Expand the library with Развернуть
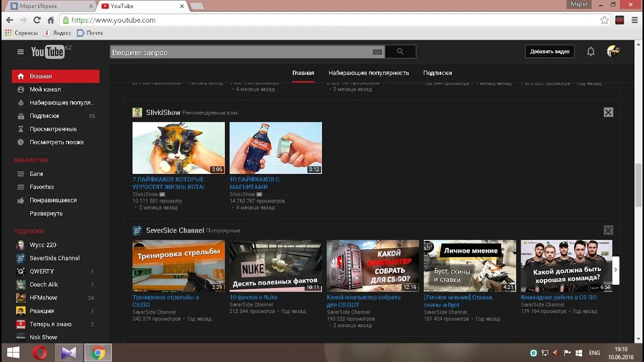 [x=46, y=213]
